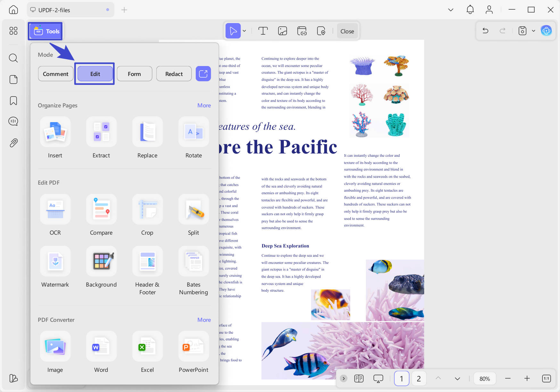Click the 80% zoom level field
This screenshot has height=392, width=560.
click(x=485, y=379)
